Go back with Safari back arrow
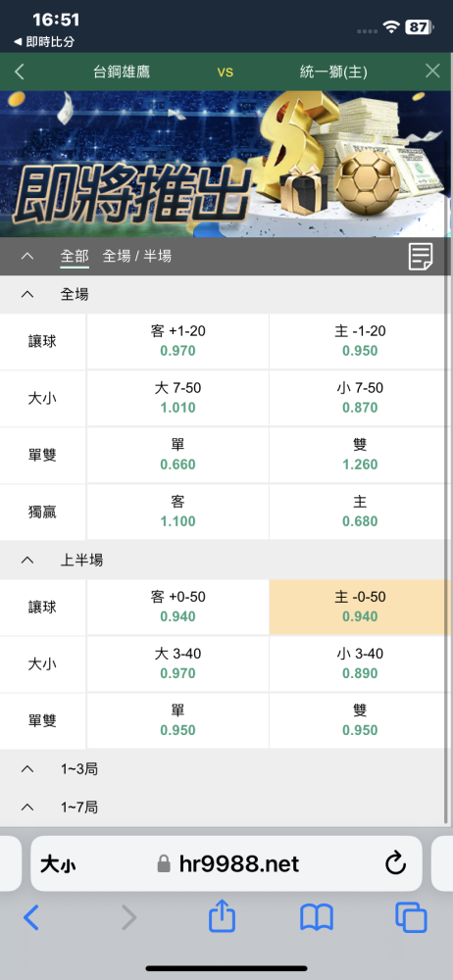The width and height of the screenshot is (453, 980). (31, 917)
